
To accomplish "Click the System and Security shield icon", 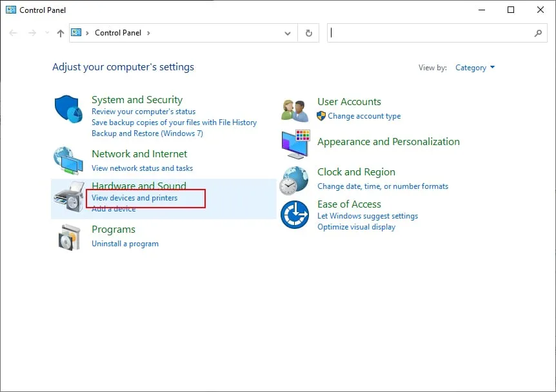I will [x=68, y=110].
